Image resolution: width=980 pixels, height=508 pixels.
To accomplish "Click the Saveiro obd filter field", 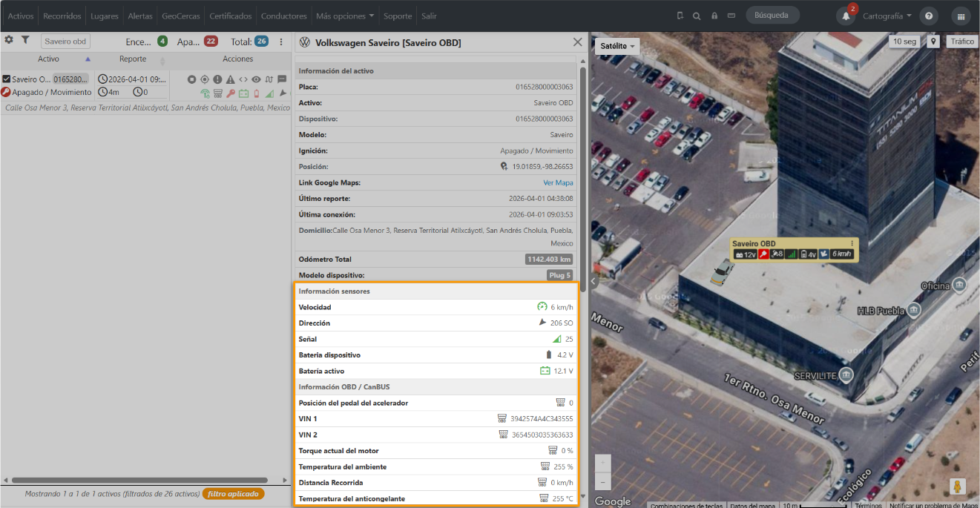I will pyautogui.click(x=65, y=42).
